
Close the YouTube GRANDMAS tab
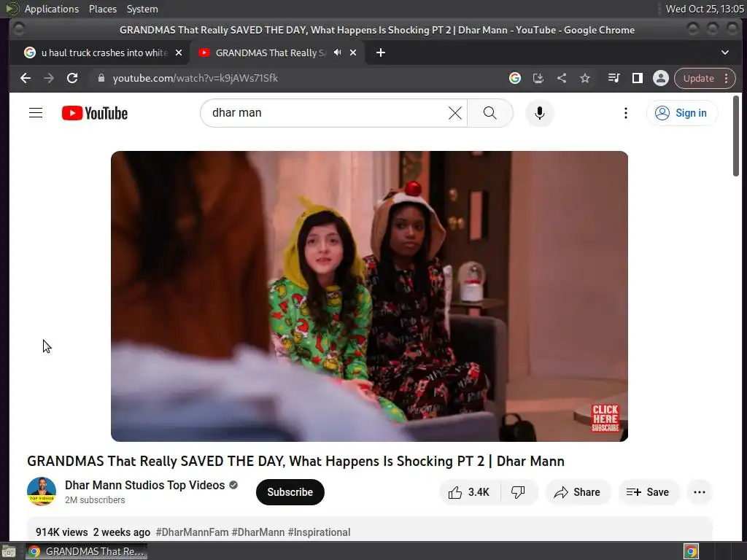(353, 52)
